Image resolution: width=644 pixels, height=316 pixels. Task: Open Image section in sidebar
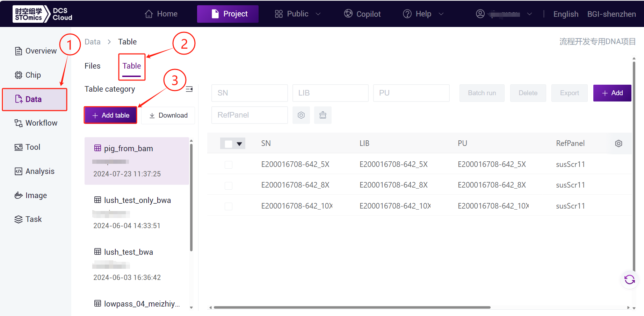pos(30,195)
